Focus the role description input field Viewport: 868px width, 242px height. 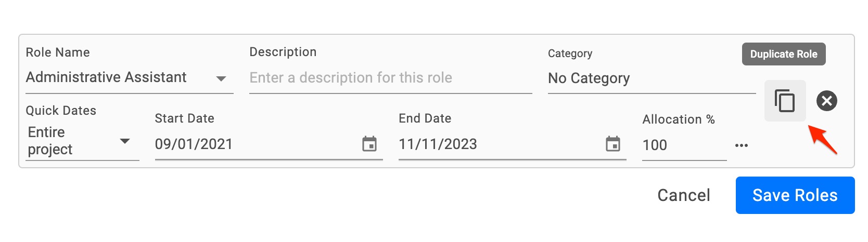390,78
